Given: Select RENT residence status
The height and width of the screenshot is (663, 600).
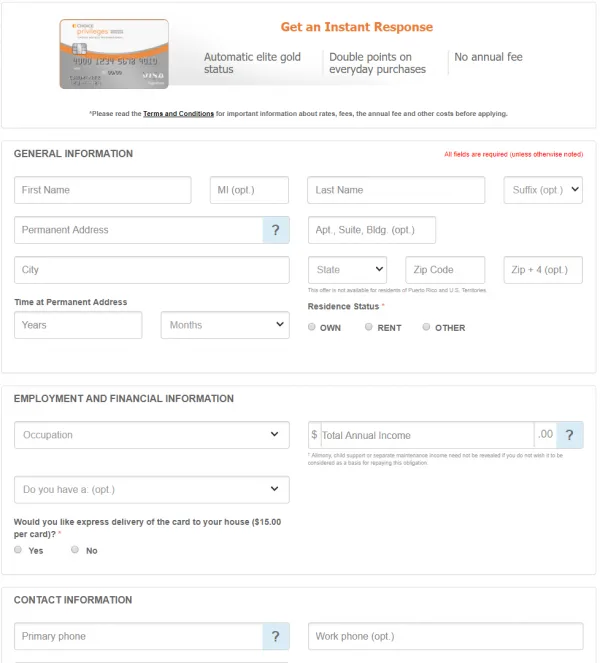Looking at the screenshot, I should pyautogui.click(x=369, y=327).
